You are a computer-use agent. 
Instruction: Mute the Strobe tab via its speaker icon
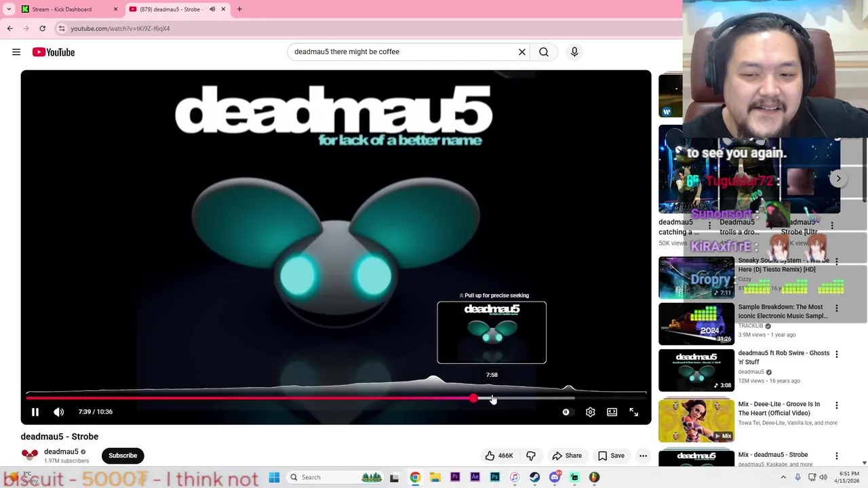pyautogui.click(x=212, y=9)
